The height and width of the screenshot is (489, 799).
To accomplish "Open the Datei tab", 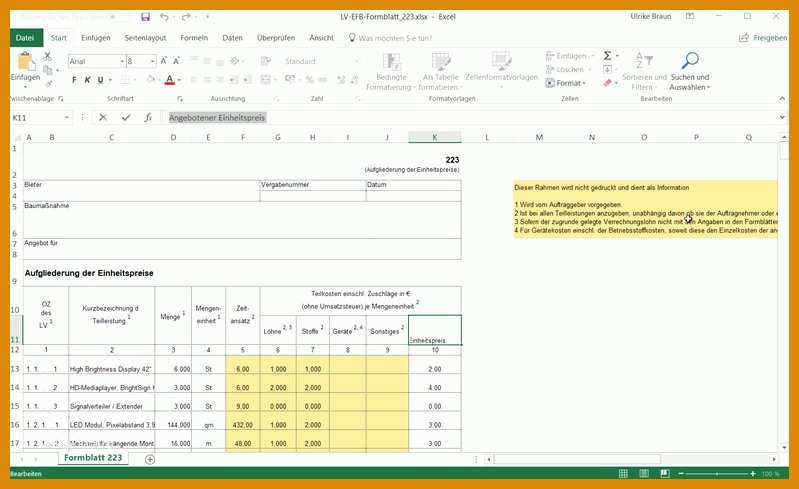I will click(x=25, y=38).
